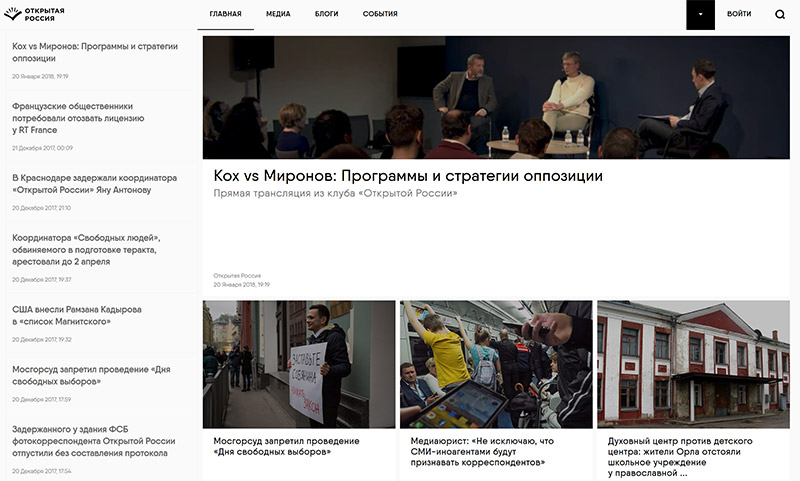
Task: Click the Медиаюрист article caption
Action: (482, 452)
